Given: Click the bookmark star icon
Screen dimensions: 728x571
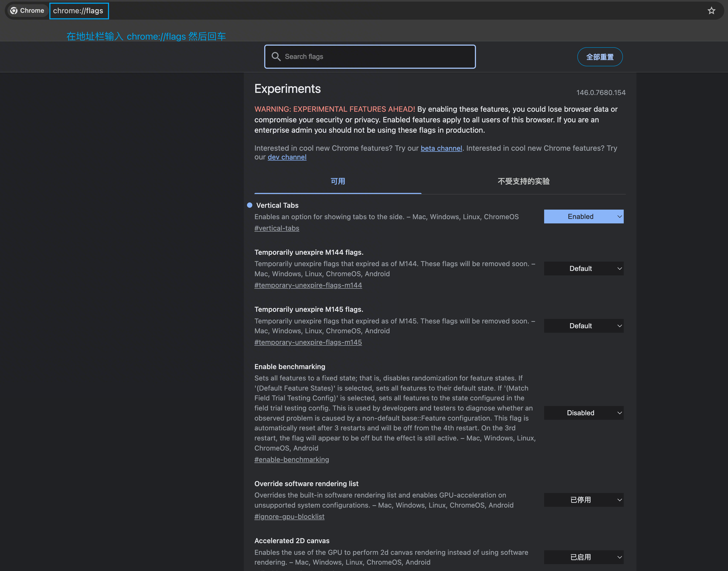Looking at the screenshot, I should [711, 11].
